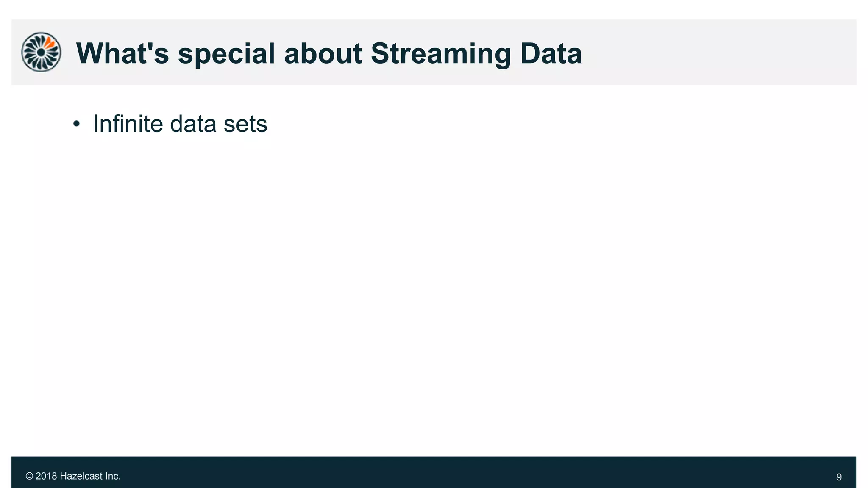Click the bullet point before Infinite

click(76, 124)
